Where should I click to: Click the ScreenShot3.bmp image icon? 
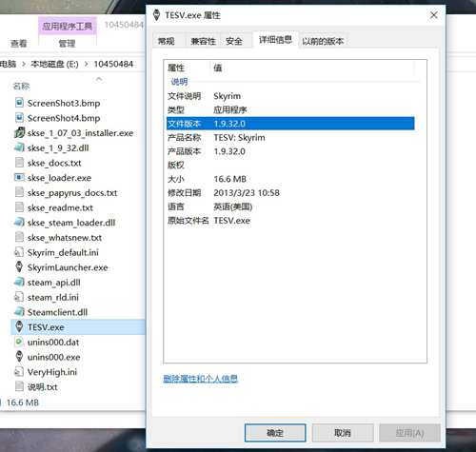point(19,103)
